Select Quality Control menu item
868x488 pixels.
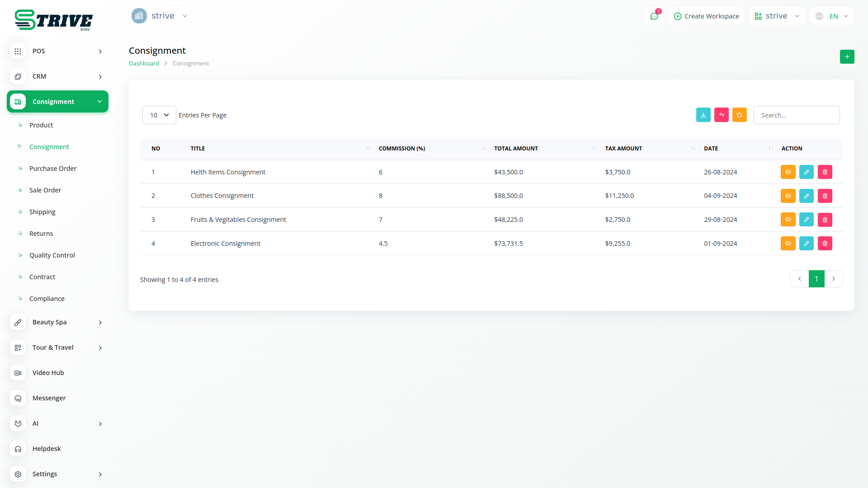pyautogui.click(x=52, y=255)
